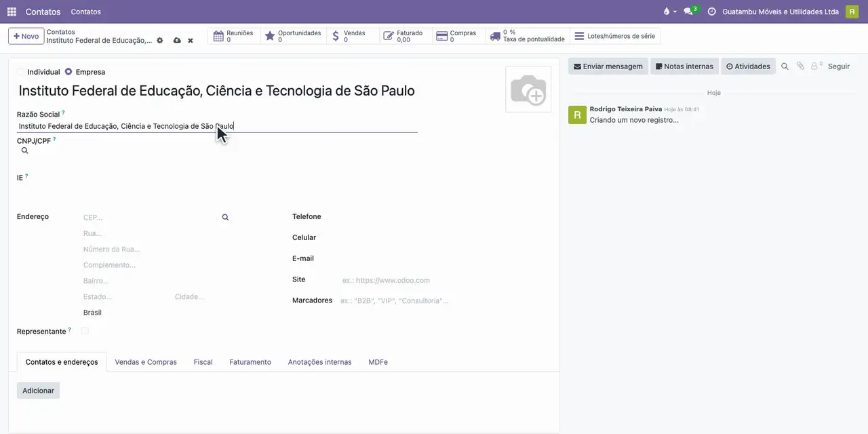This screenshot has height=434, width=868.
Task: Open the gear actions menu in breadcrumb
Action: tap(160, 41)
